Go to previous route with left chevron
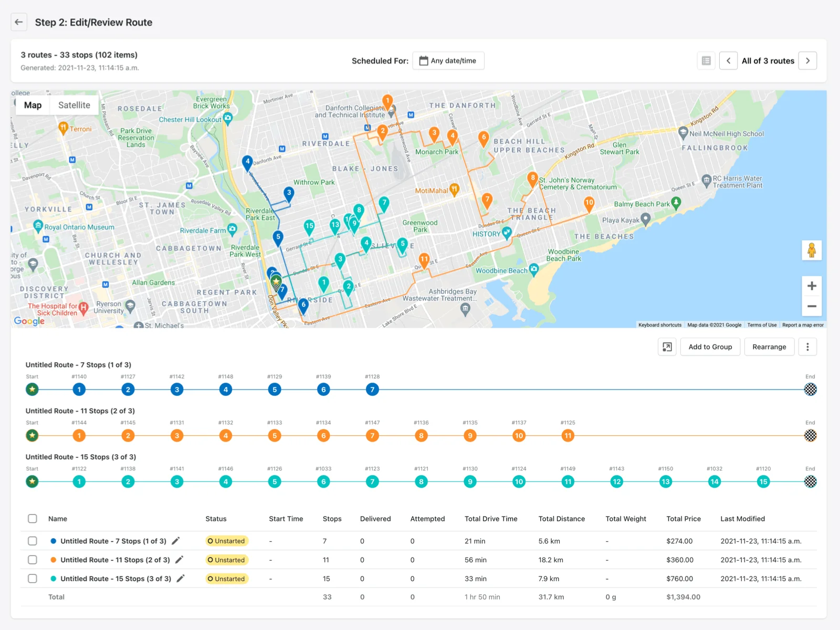This screenshot has width=840, height=630. (728, 61)
